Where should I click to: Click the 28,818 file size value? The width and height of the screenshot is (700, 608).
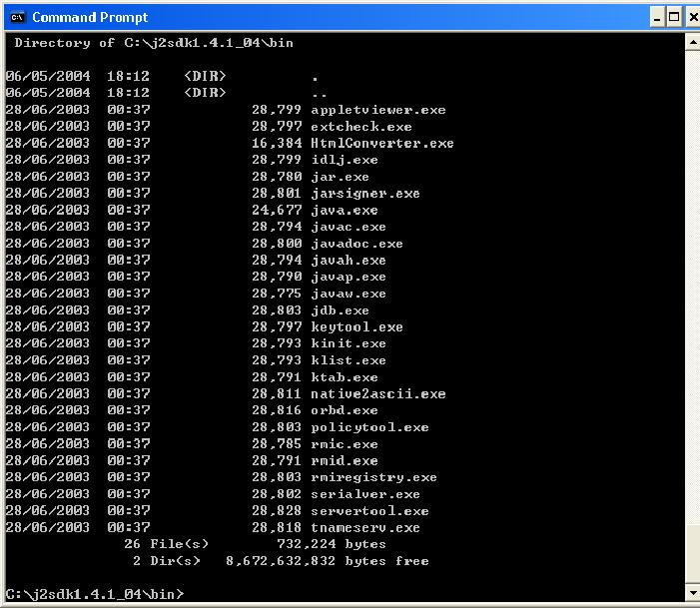tap(277, 528)
